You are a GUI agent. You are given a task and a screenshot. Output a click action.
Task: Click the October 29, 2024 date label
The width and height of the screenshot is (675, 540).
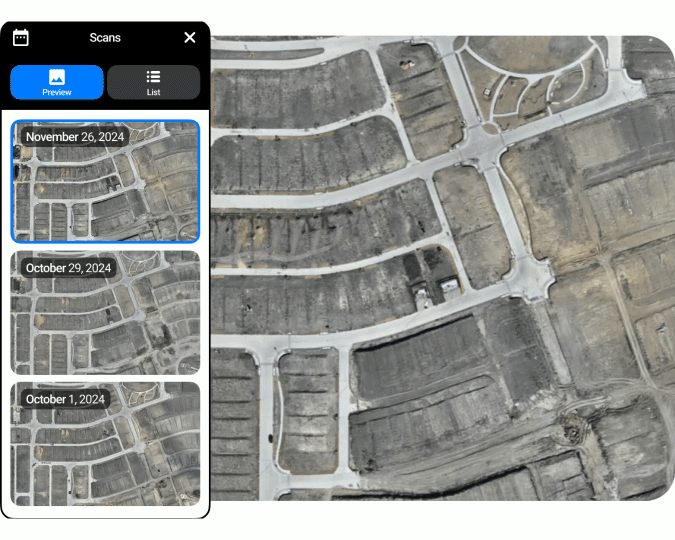coord(68,268)
